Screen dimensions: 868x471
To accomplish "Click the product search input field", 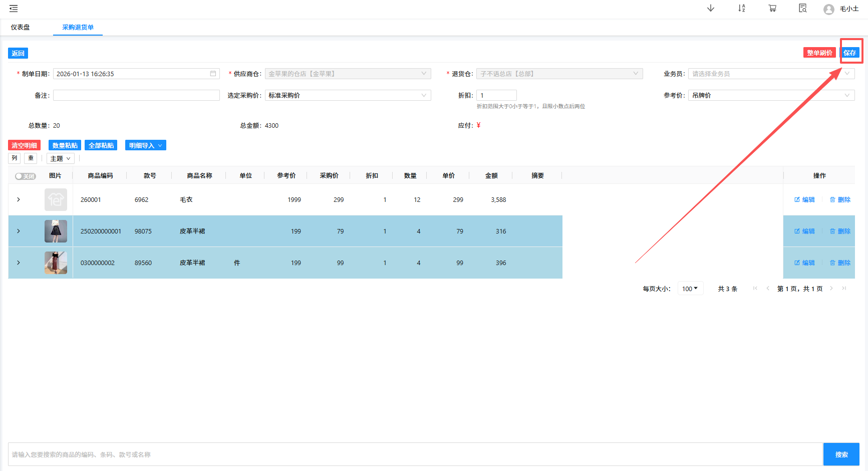I will pos(415,454).
